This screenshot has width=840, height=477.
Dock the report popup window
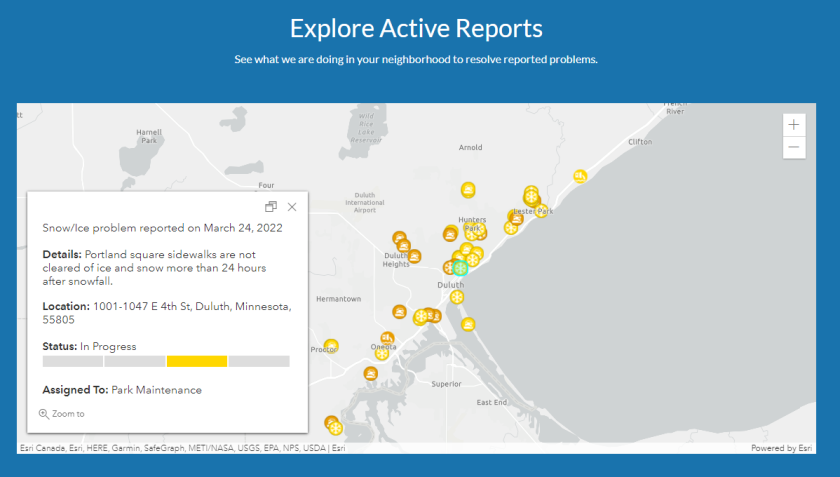click(x=271, y=207)
